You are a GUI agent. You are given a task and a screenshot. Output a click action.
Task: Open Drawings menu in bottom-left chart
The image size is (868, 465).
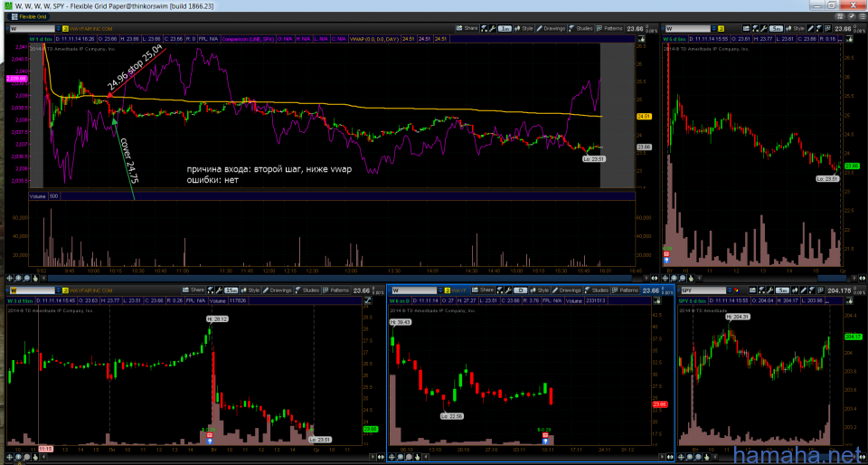coord(278,290)
